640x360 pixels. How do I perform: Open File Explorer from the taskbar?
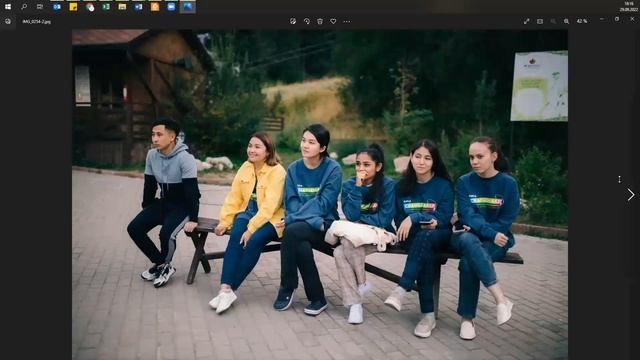[x=122, y=7]
